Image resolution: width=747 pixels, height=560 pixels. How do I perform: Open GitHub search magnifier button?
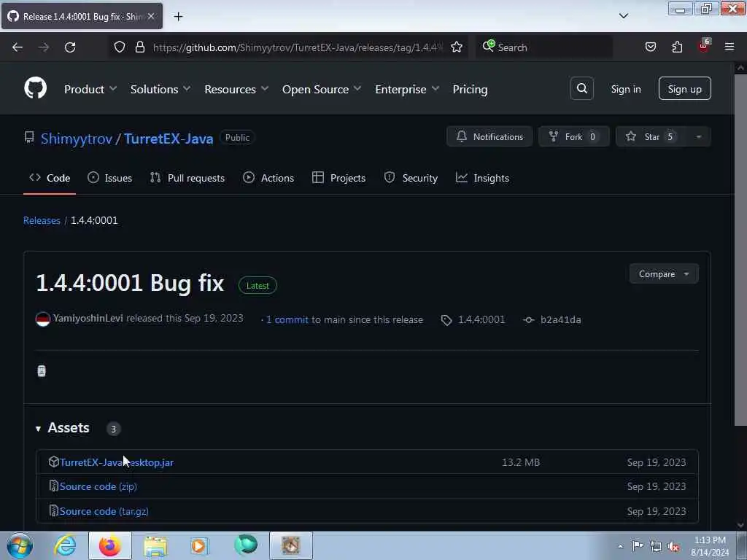tap(581, 88)
